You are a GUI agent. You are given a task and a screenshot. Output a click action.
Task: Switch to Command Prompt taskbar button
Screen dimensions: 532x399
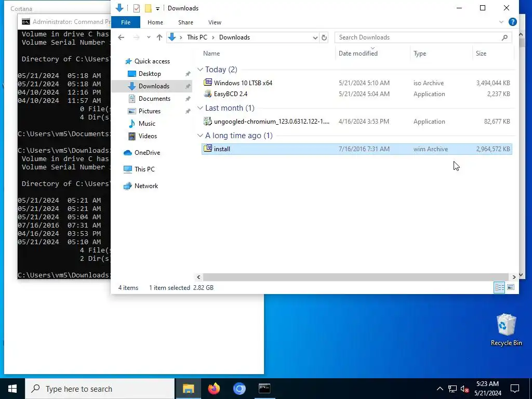(x=264, y=389)
